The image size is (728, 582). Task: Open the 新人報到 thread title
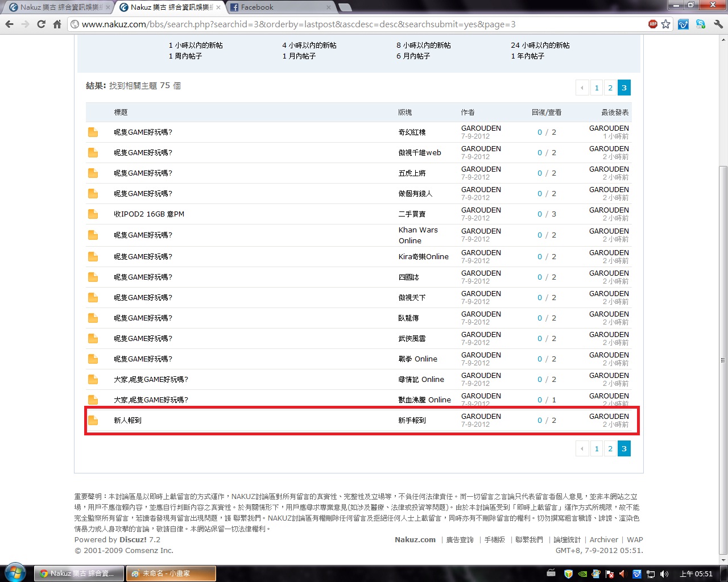(127, 421)
